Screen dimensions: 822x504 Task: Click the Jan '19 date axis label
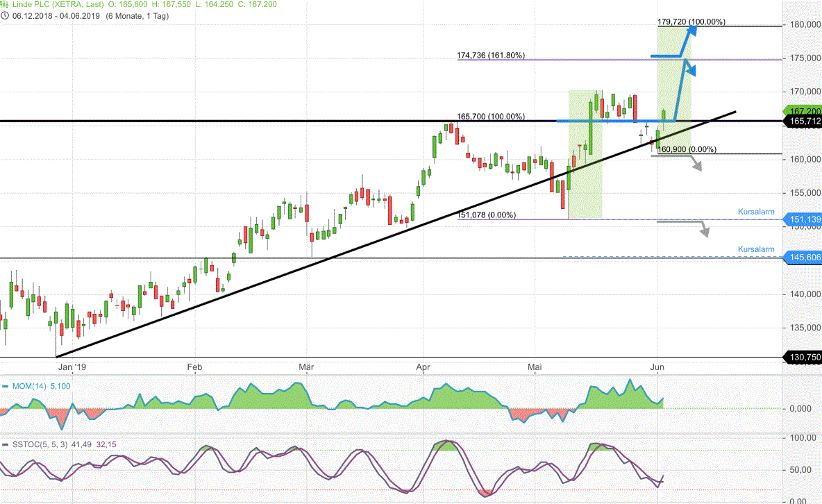[x=72, y=367]
